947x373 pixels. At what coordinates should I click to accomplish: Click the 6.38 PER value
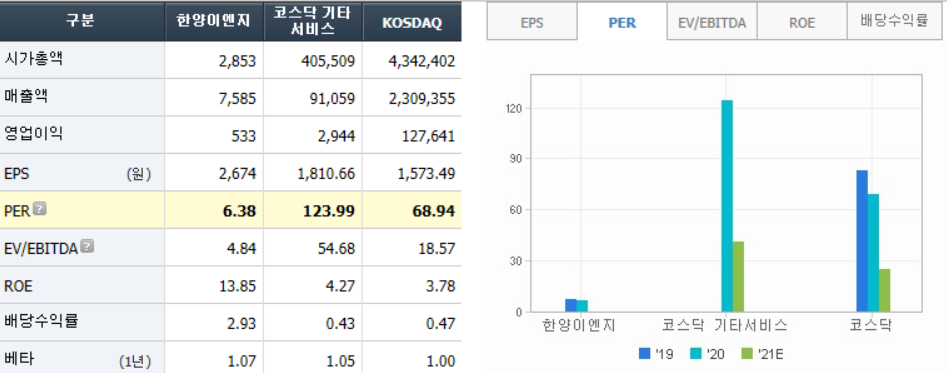(x=240, y=211)
